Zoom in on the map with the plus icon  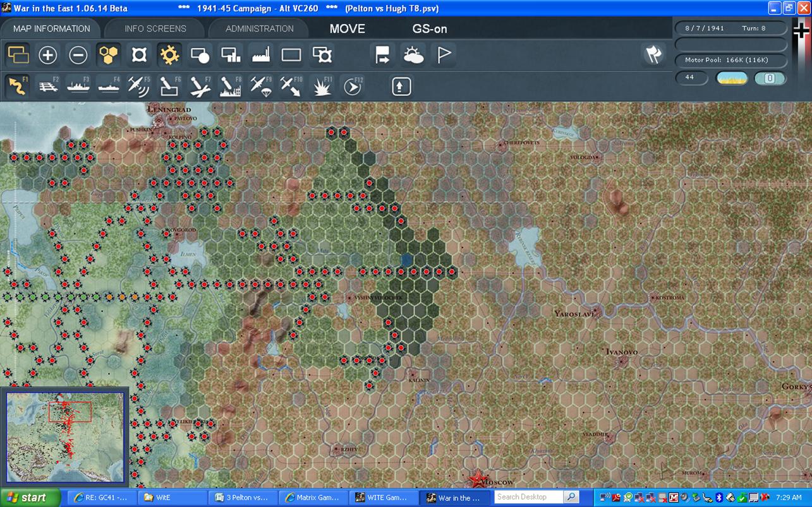(x=48, y=55)
